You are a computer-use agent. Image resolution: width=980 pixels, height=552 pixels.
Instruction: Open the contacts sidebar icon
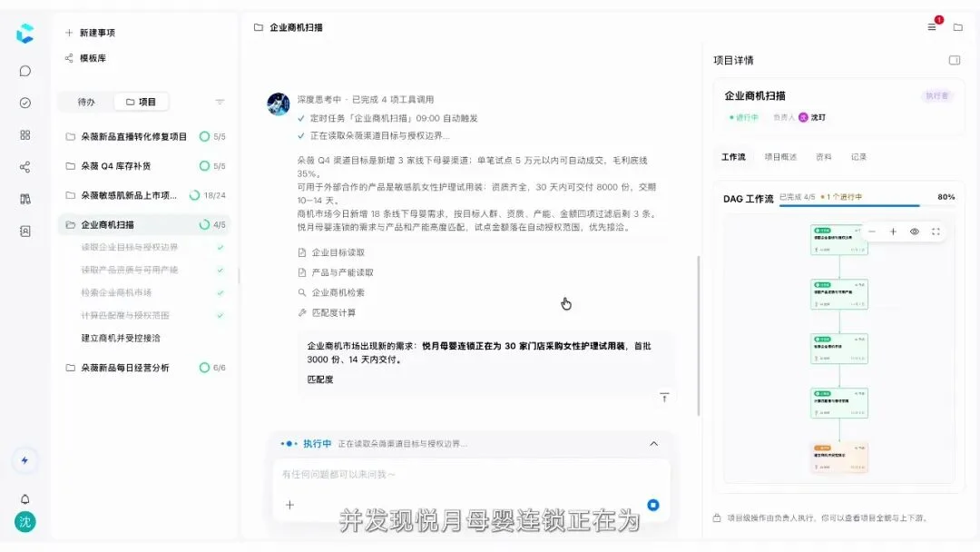[25, 232]
